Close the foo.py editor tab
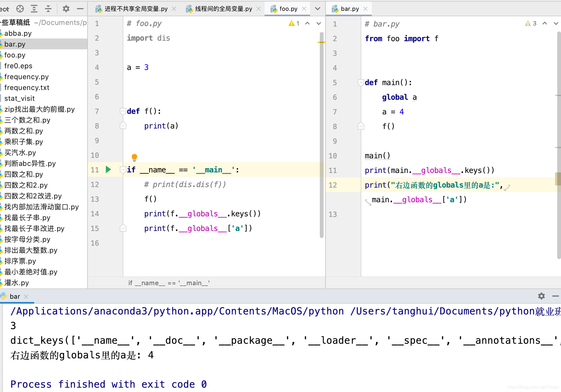The width and height of the screenshot is (561, 392). point(304,9)
